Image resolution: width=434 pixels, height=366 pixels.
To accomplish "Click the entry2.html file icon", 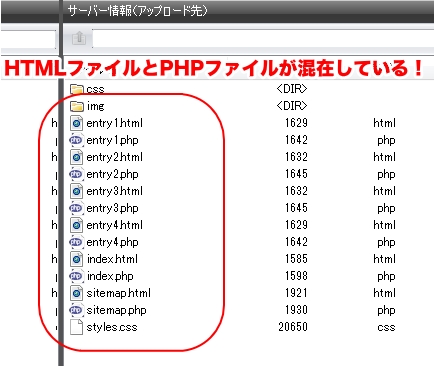I will tap(76, 157).
